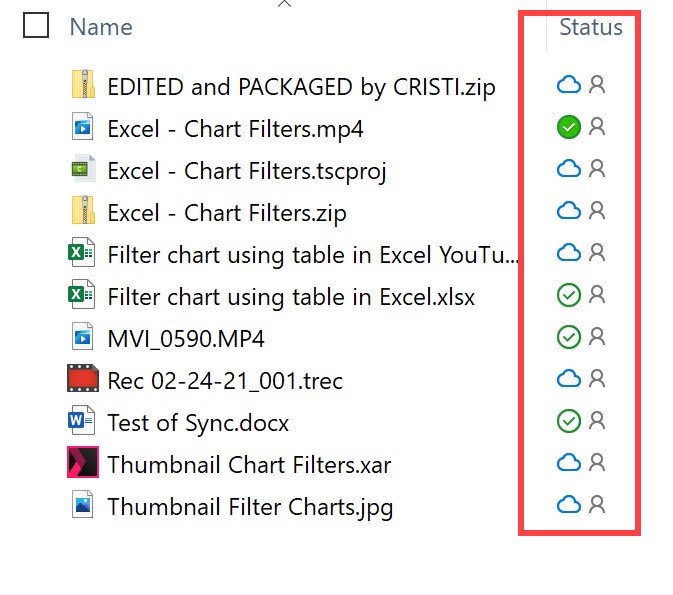Click cloud status icon for Thumbnail Filter Charts.jpg
673x595 pixels.
tap(569, 505)
